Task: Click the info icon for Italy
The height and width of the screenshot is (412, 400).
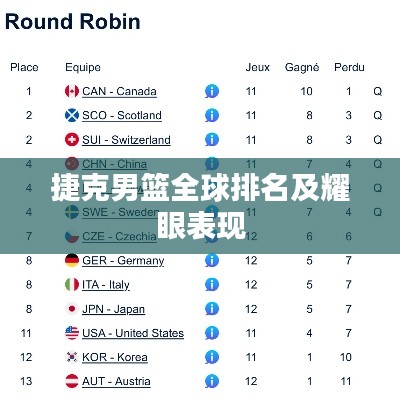Action: [x=212, y=285]
